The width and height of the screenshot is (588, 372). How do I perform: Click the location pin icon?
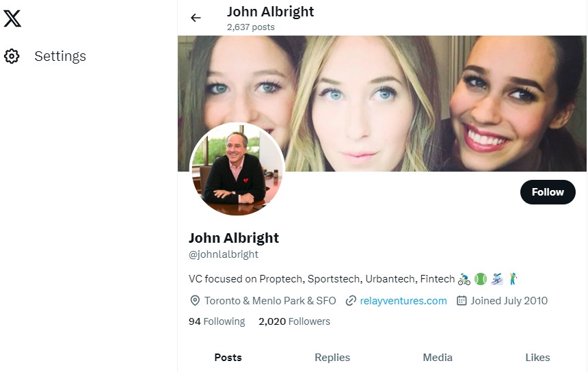(x=195, y=300)
